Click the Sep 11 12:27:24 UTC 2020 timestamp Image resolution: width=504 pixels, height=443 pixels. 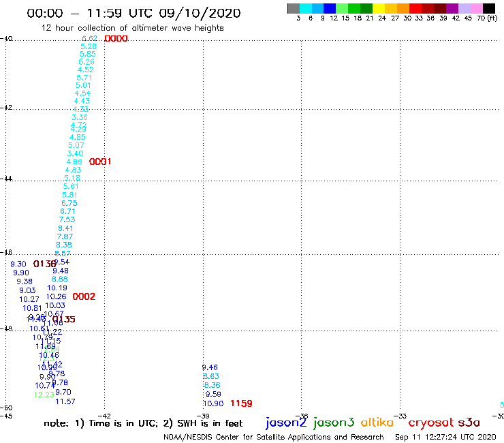pyautogui.click(x=445, y=438)
